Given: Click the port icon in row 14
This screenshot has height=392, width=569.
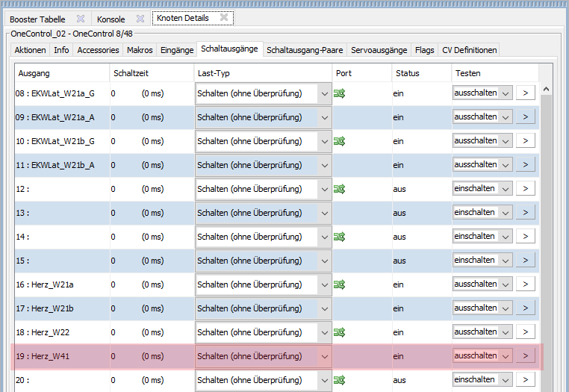Looking at the screenshot, I should tap(339, 237).
